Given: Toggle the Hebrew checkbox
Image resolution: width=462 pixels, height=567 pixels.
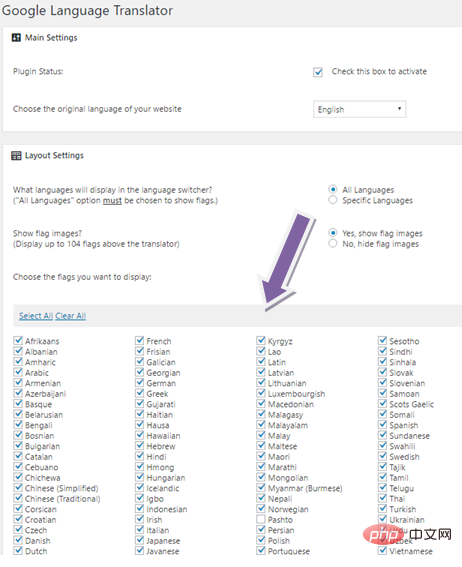Looking at the screenshot, I should click(140, 445).
